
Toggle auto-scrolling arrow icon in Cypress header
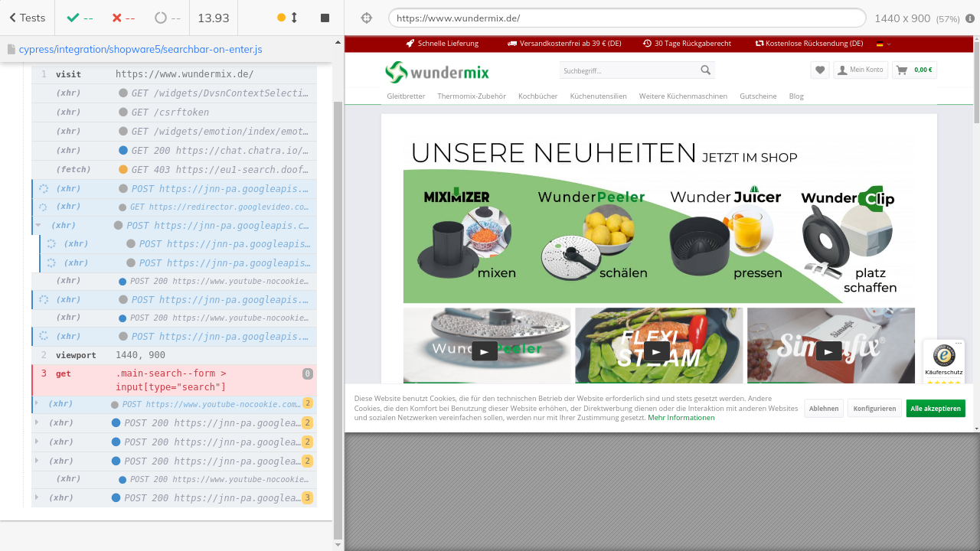(294, 18)
